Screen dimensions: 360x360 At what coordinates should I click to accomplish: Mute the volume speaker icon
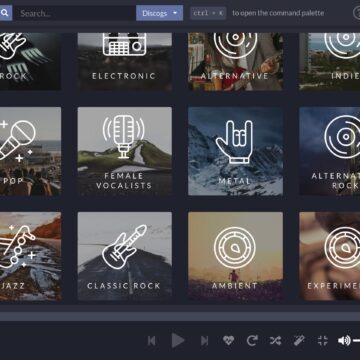pyautogui.click(x=344, y=340)
